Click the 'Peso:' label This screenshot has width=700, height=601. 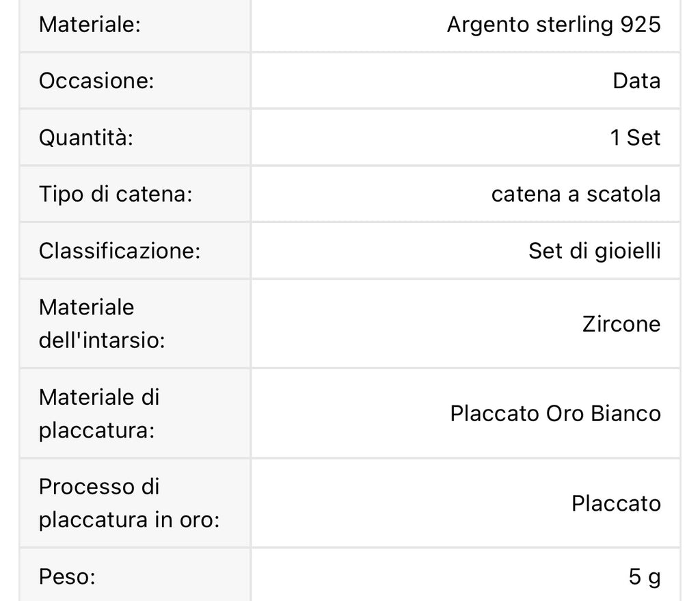[66, 578]
